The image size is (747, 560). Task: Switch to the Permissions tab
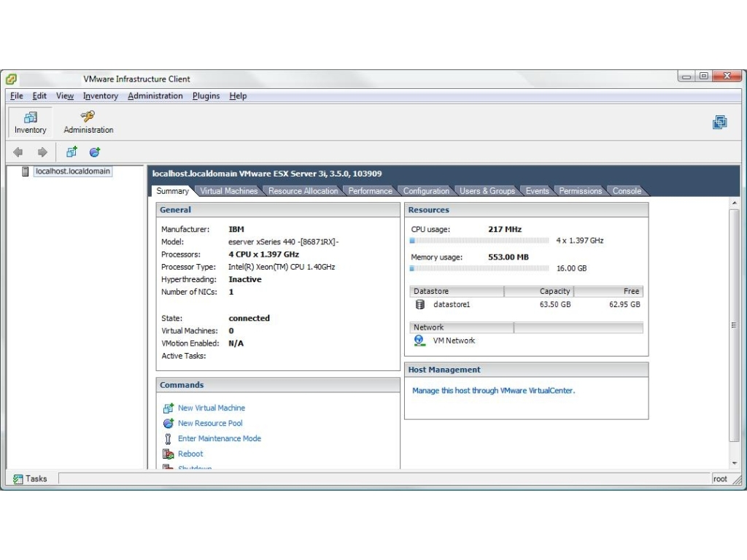pos(580,191)
